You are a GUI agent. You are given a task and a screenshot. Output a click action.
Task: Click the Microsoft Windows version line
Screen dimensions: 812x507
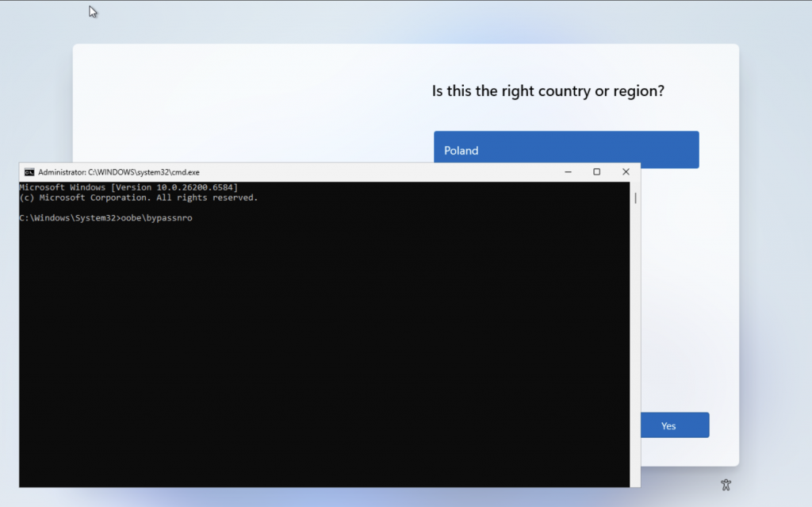coord(128,187)
